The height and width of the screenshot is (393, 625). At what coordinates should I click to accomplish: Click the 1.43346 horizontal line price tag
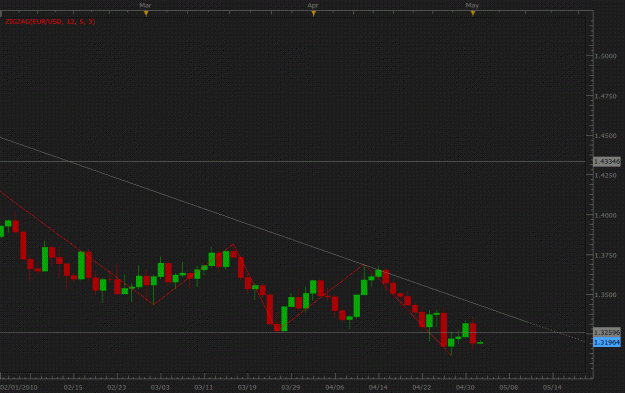pos(607,161)
